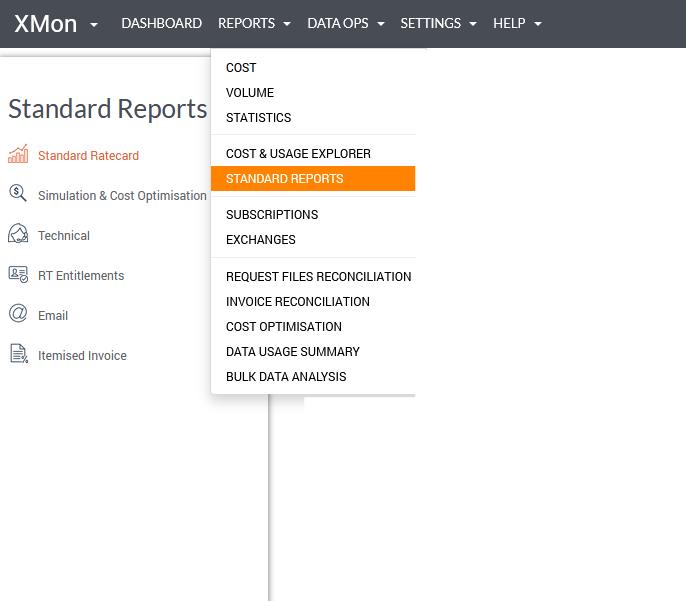Collapse the Reports dropdown menu
The width and height of the screenshot is (686, 601).
pyautogui.click(x=254, y=23)
